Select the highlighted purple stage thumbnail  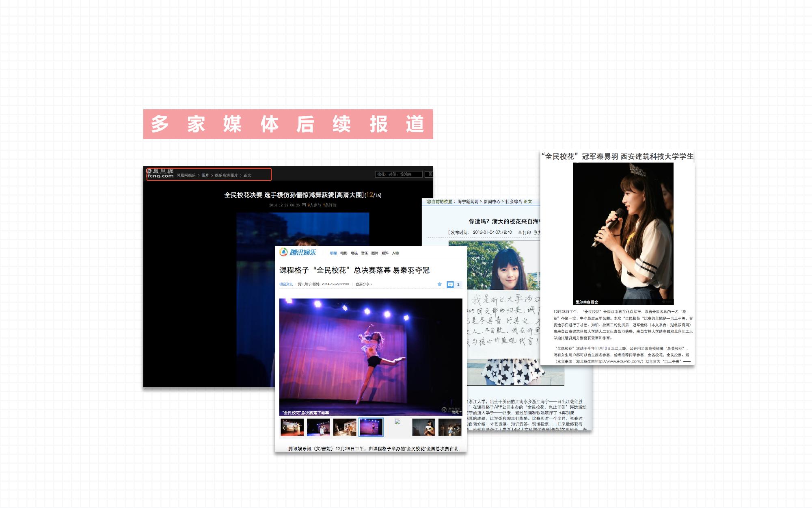click(371, 427)
